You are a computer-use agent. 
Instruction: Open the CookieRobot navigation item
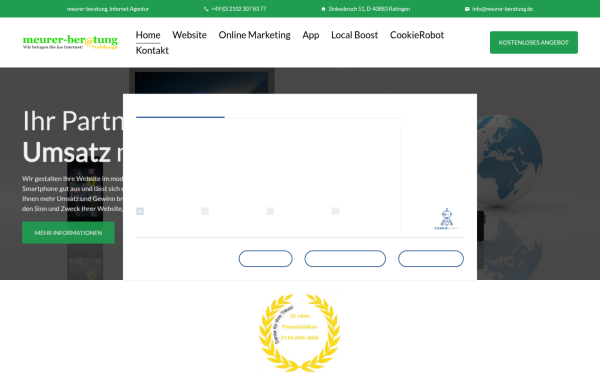click(x=417, y=35)
